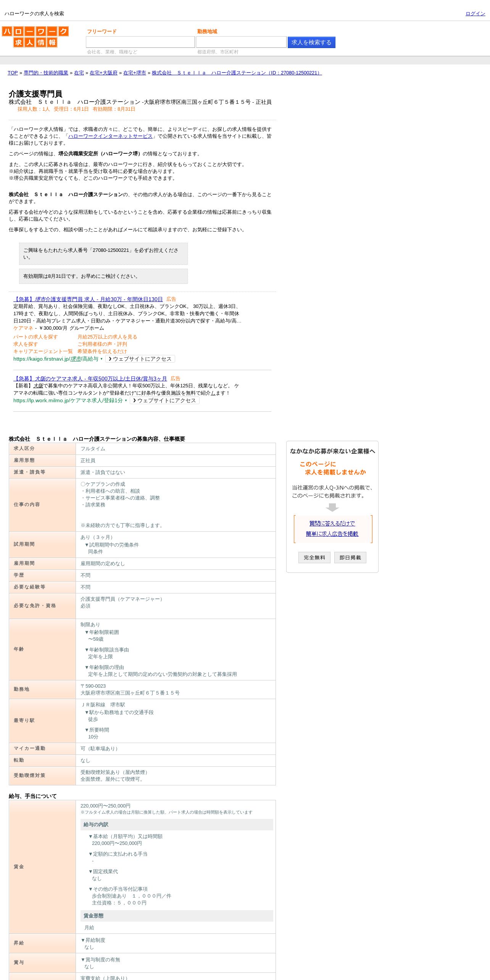Click パートの求人を探す ad link
Screen dimensions: 490x980
[x=35, y=337]
